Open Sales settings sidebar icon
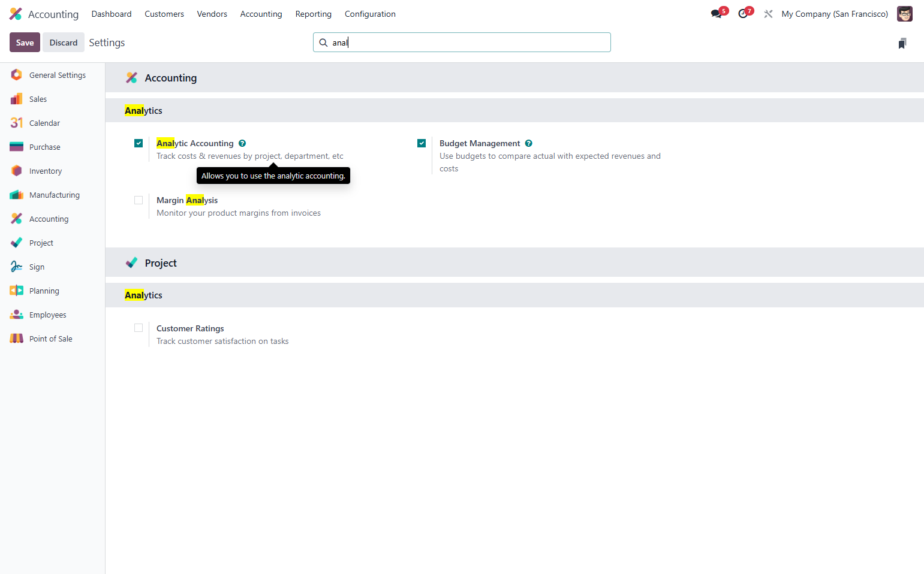 (x=17, y=99)
